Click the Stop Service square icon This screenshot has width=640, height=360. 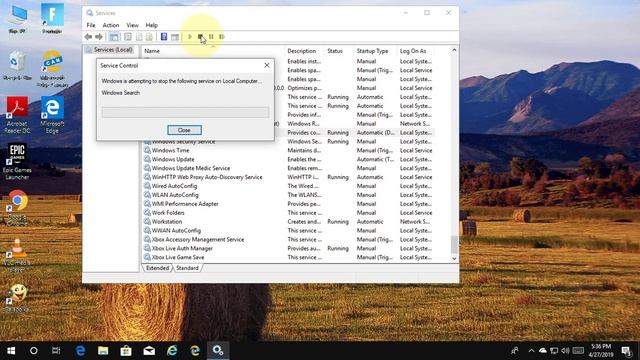point(200,37)
